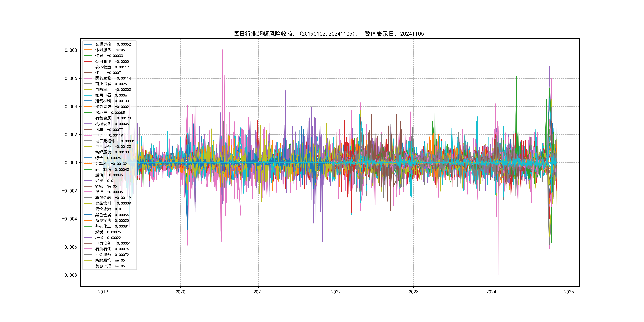This screenshot has height=322, width=644.
Task: Click the 美容护理 legend color line
Action: [88, 266]
